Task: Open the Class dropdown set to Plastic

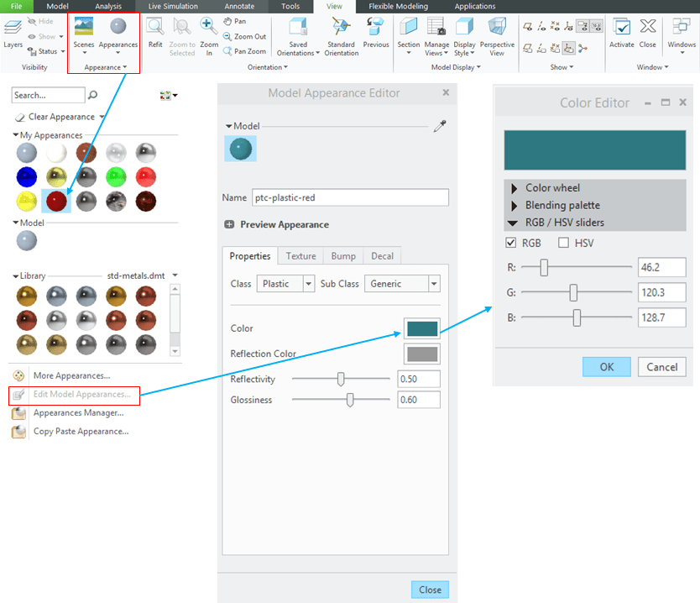Action: click(285, 284)
